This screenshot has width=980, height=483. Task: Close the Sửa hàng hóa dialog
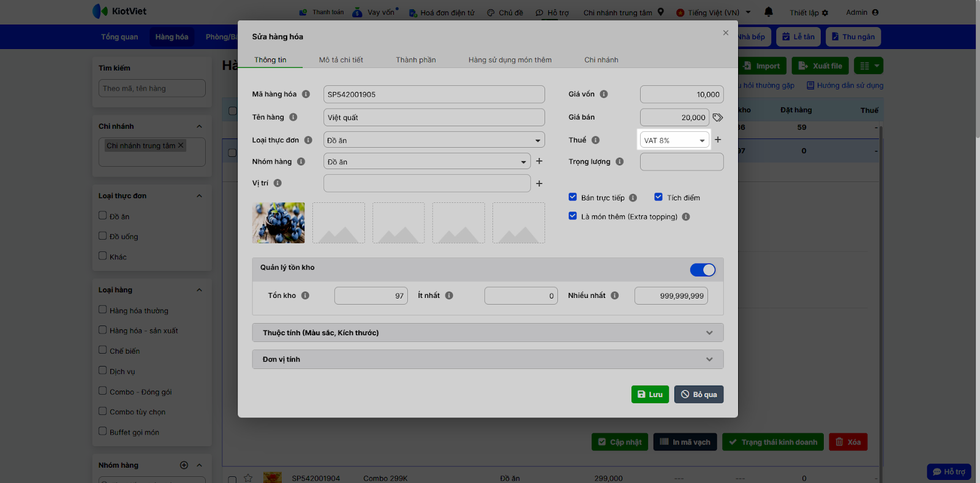coord(726,33)
